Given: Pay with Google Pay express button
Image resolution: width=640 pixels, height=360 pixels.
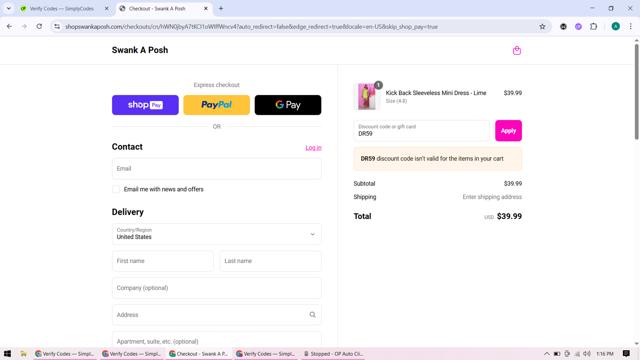Looking at the screenshot, I should [288, 105].
